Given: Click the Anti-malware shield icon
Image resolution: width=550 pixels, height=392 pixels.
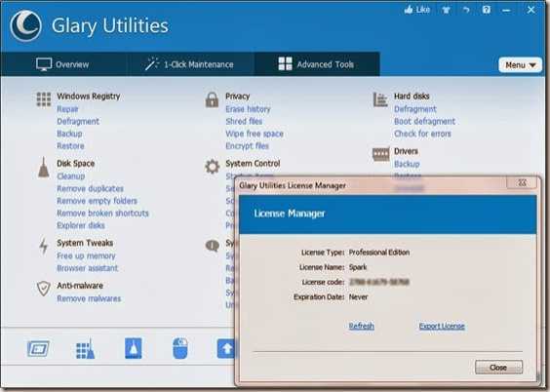Looking at the screenshot, I should [x=44, y=289].
